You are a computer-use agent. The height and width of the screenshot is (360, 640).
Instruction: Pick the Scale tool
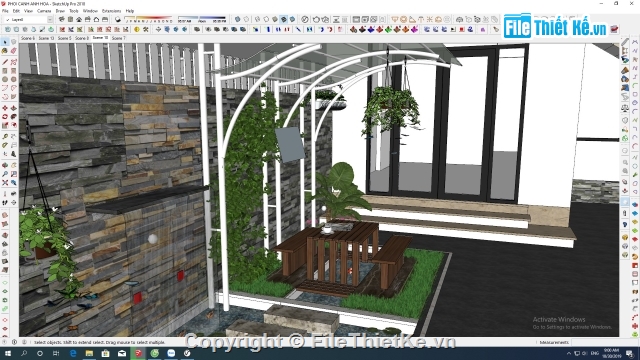(x=5, y=125)
